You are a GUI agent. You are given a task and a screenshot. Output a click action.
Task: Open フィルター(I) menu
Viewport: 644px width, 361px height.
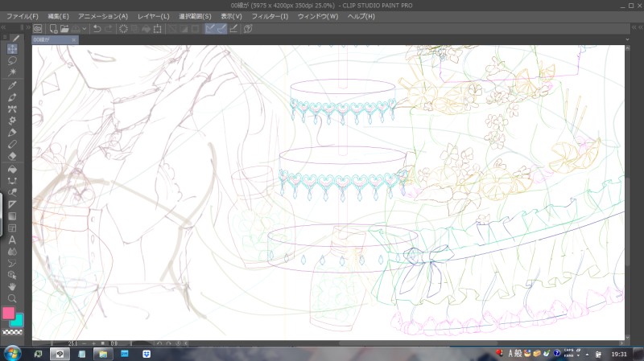(x=270, y=16)
